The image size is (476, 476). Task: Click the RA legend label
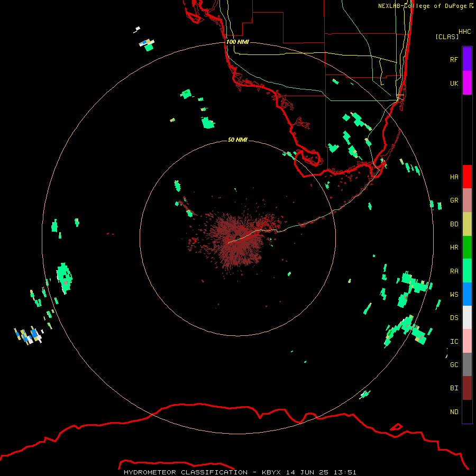(454, 271)
